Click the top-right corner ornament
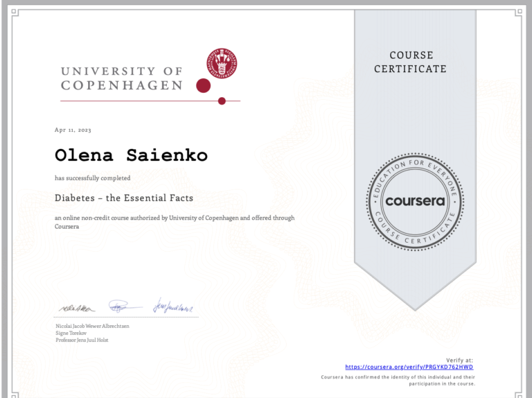This screenshot has height=398, width=532. pyautogui.click(x=517, y=12)
